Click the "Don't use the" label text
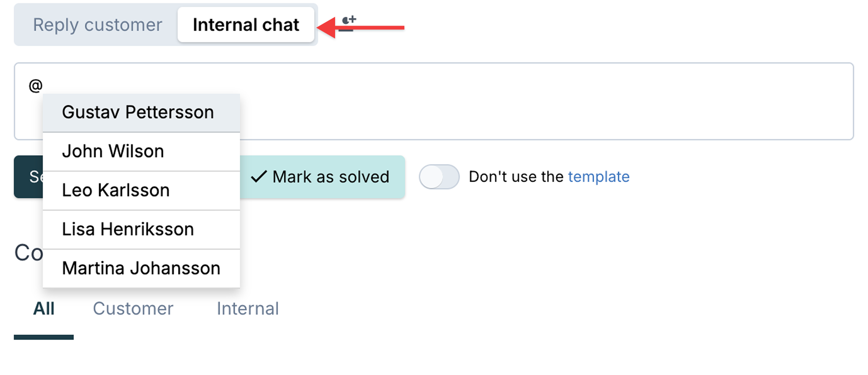The height and width of the screenshot is (375, 868). pos(516,177)
